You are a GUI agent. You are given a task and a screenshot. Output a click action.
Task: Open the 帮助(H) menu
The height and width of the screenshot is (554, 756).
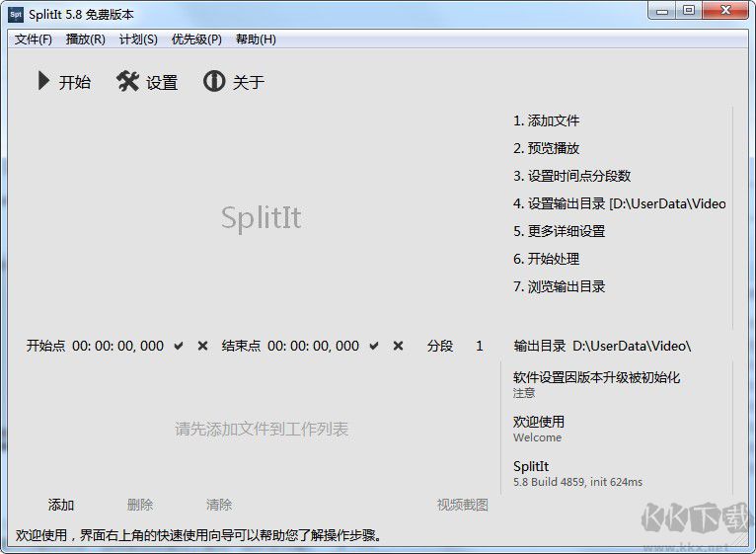[x=256, y=40]
